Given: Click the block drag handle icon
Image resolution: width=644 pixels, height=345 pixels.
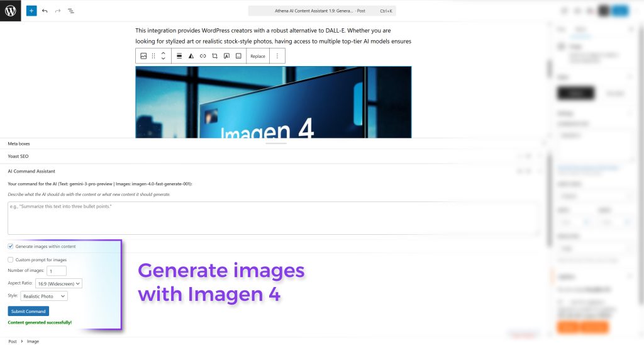Looking at the screenshot, I should [x=153, y=56].
